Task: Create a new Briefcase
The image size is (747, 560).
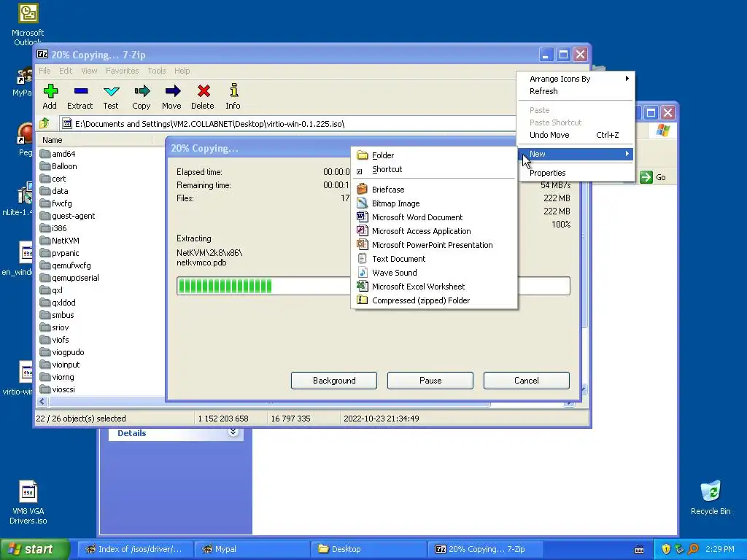Action: click(434, 190)
